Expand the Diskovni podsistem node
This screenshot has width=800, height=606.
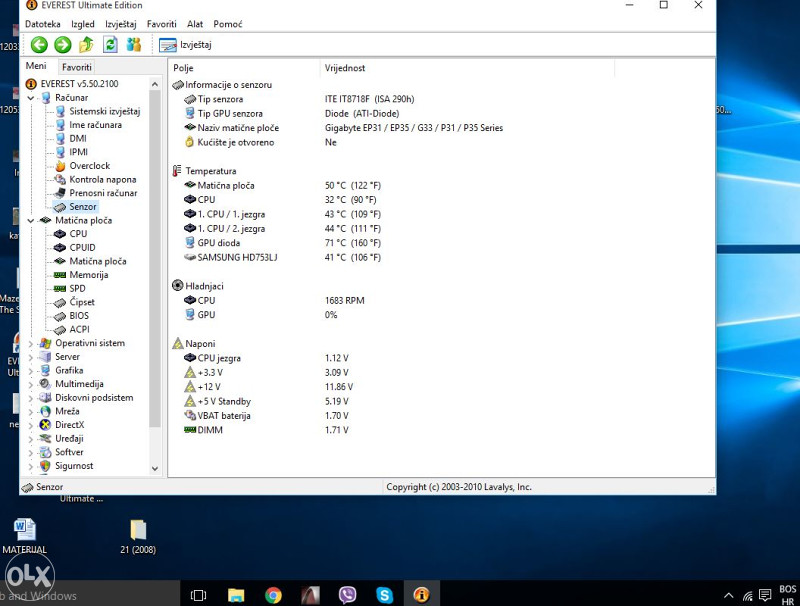point(31,398)
